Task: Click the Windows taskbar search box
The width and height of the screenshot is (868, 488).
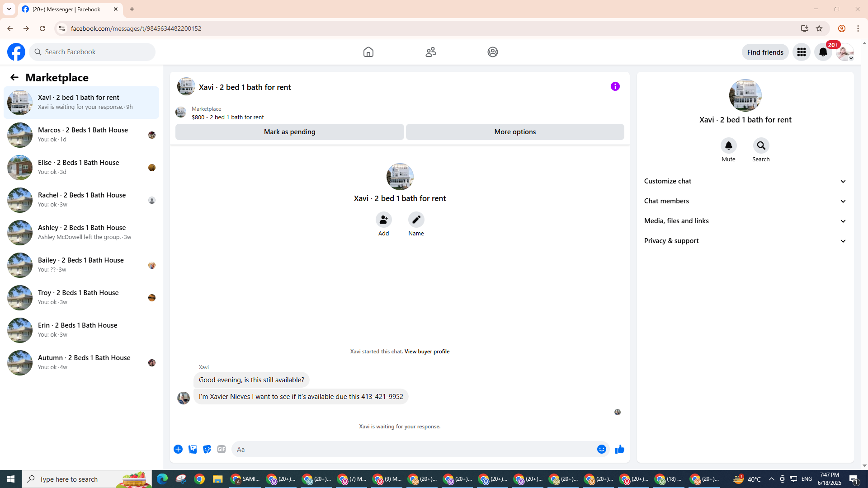Action: pos(88,479)
